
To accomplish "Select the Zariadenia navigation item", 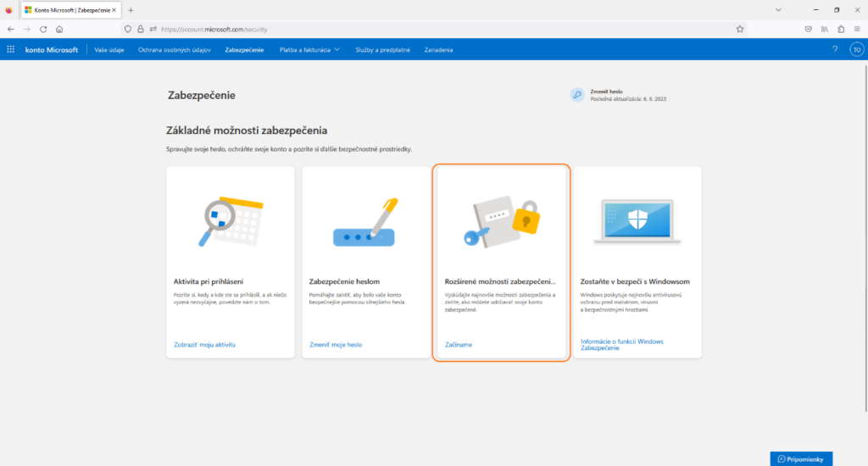I will pos(438,50).
